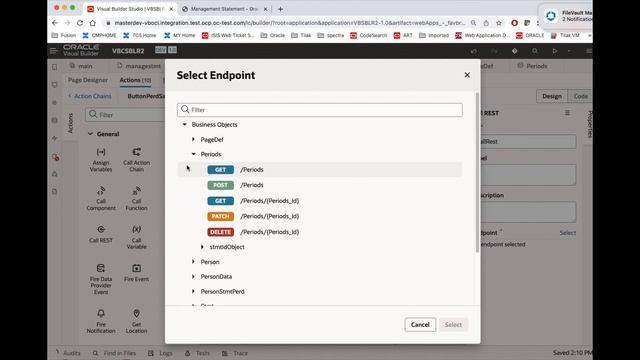Viewport: 640px width, 360px height.
Task: Open the TCS Home bookmark
Action: click(139, 36)
